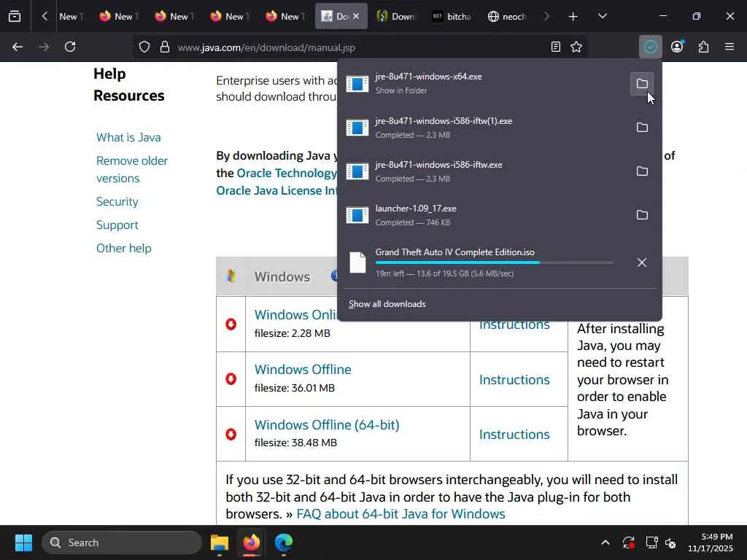Show jre-8u471-windows-i586-iftw(1).exe in folder
The width and height of the screenshot is (747, 560).
[x=642, y=128]
